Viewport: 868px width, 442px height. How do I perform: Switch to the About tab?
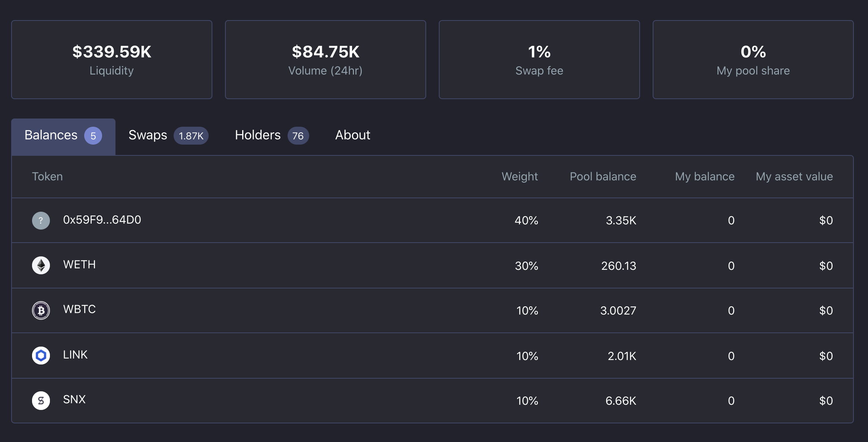[353, 135]
